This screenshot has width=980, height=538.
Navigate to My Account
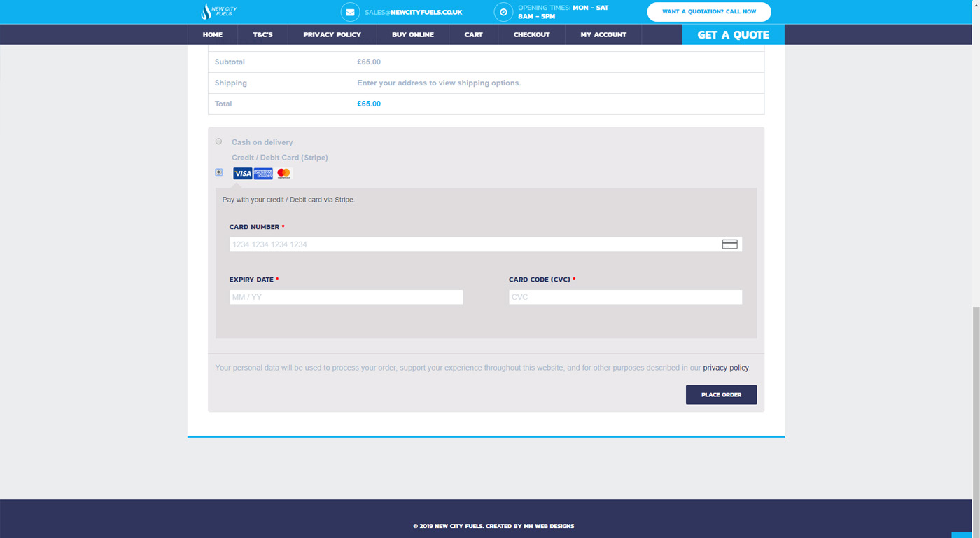(603, 34)
